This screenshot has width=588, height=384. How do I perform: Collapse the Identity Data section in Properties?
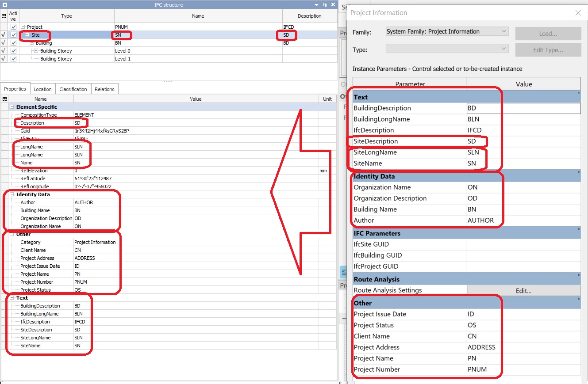coord(12,194)
